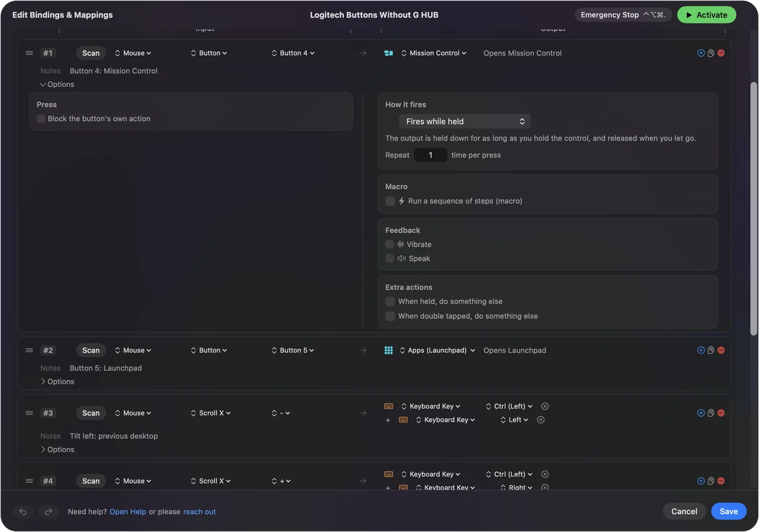The width and height of the screenshot is (759, 532).
Task: Delete binding #2 with the red remove icon
Action: [721, 350]
